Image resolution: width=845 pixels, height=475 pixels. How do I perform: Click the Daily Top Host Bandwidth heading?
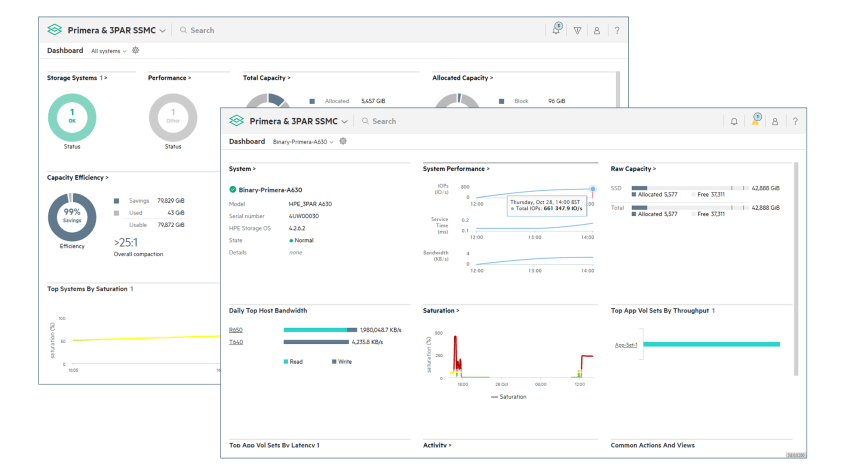[x=268, y=311]
